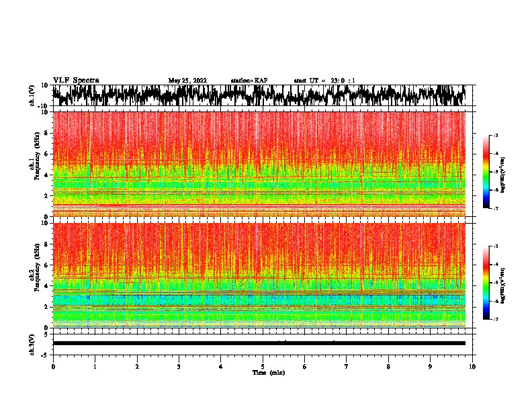Click time axis tick label "2"
532x411 pixels.
[137, 367]
